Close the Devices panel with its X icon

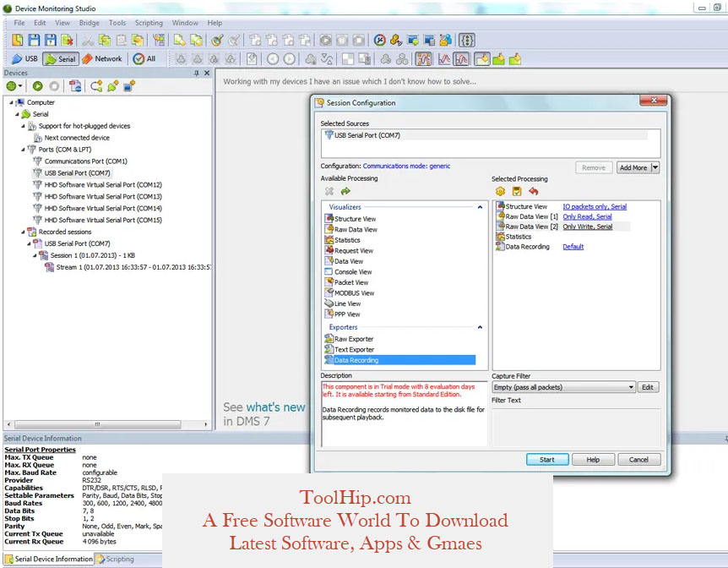click(x=207, y=73)
